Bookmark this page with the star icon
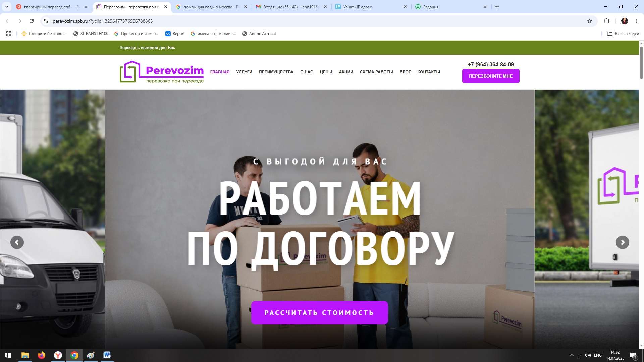Viewport: 644px width, 362px height. pos(590,21)
